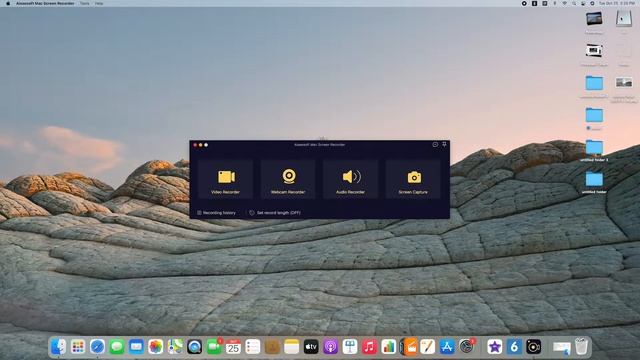This screenshot has height=360, width=640.
Task: Open Reminders from the Dock
Action: [253, 347]
